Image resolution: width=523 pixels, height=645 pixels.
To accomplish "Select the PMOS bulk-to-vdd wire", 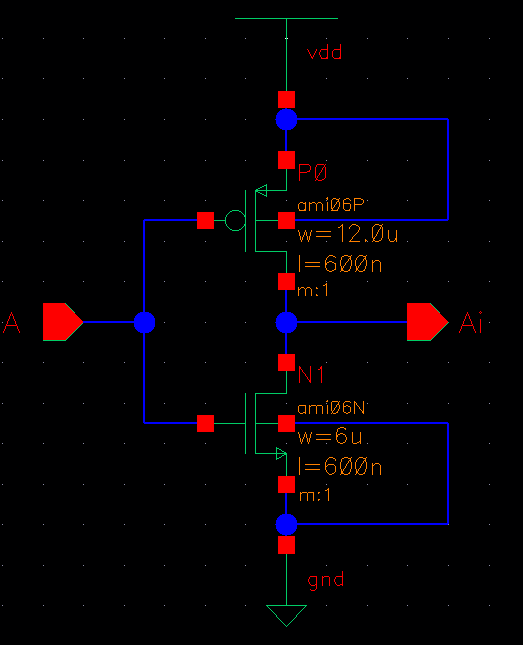I will pyautogui.click(x=448, y=169).
